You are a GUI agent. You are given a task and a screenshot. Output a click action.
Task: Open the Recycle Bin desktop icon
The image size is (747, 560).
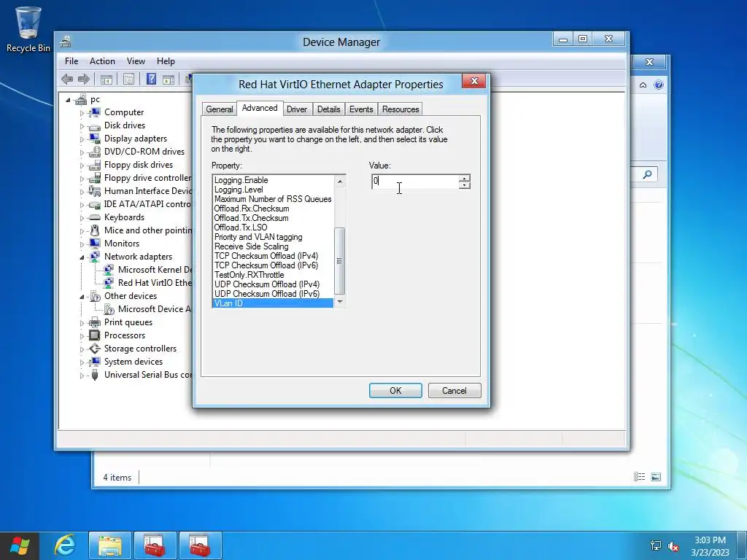tap(28, 28)
